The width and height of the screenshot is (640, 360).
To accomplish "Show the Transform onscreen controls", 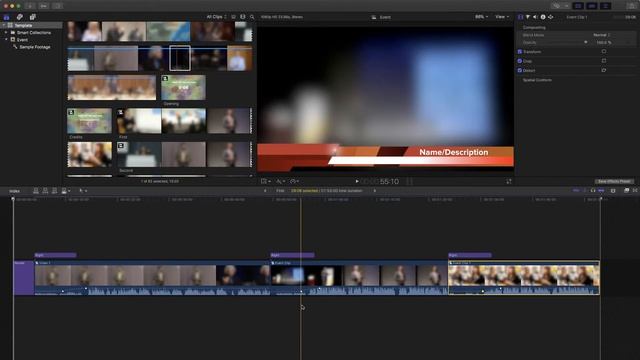I will click(604, 52).
